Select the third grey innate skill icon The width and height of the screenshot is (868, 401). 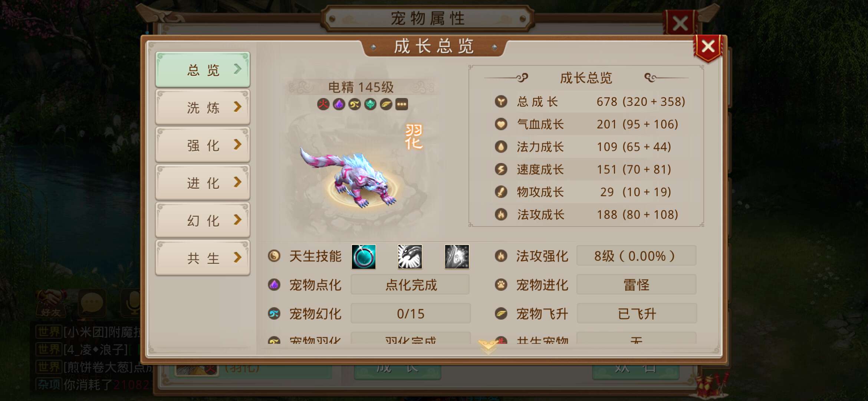click(x=457, y=257)
